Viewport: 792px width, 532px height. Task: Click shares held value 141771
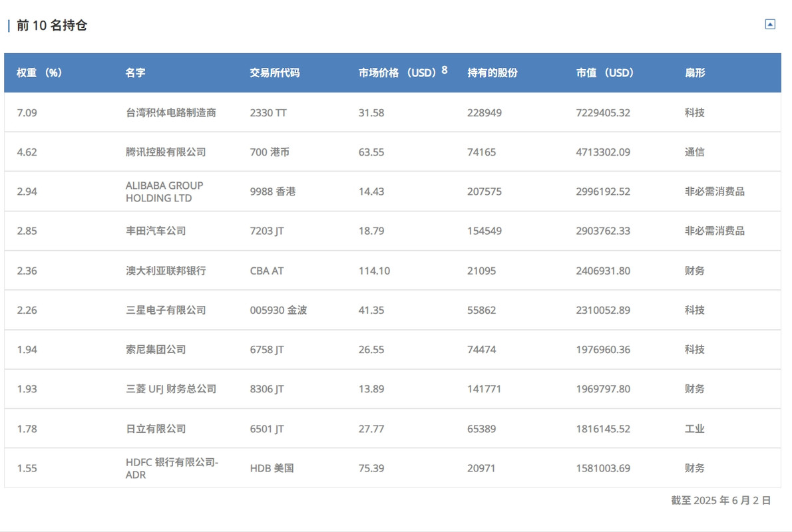pyautogui.click(x=484, y=388)
